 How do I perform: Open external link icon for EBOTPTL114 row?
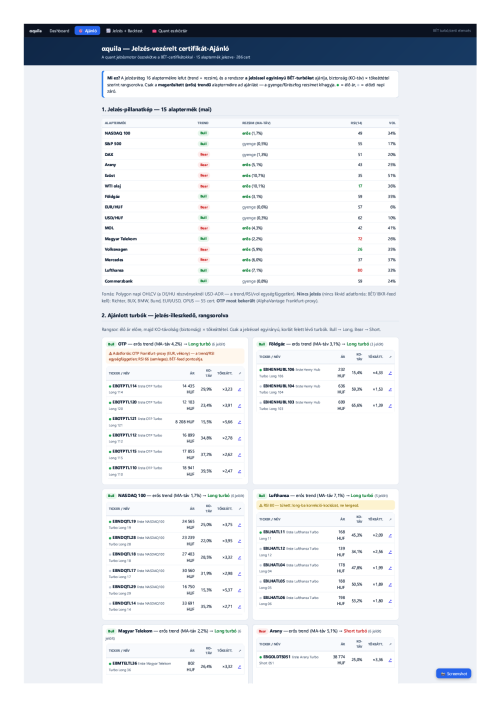pos(239,389)
